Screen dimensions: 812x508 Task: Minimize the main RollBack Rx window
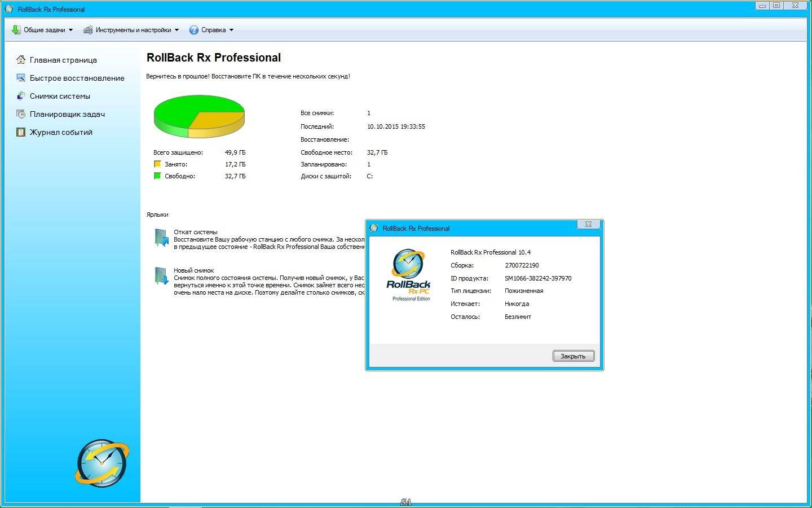762,5
